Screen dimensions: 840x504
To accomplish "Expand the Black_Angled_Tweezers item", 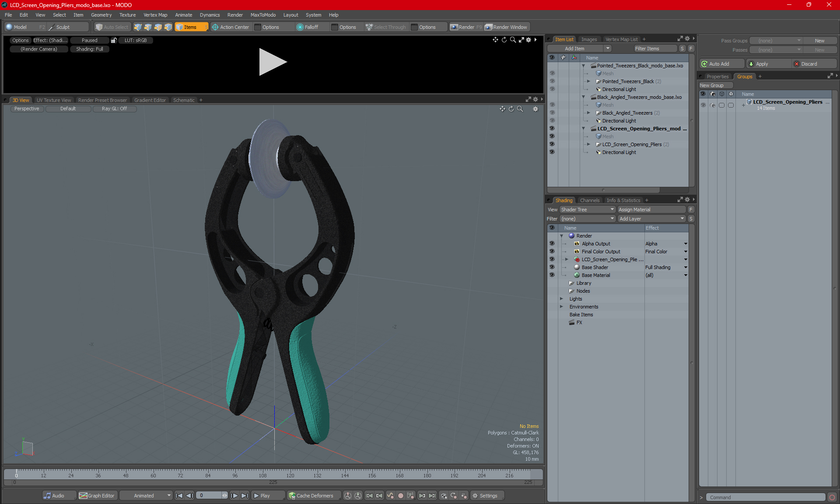I will [588, 113].
